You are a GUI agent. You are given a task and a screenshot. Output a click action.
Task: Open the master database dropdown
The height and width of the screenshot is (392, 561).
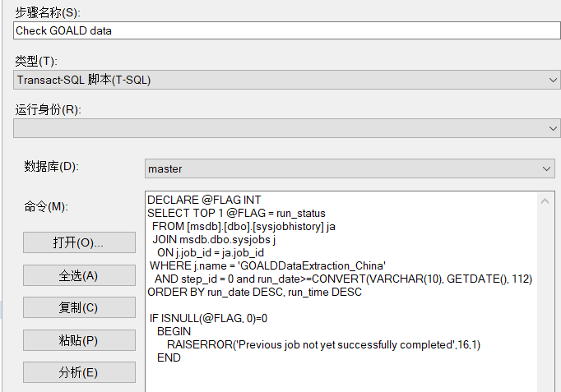350,168
